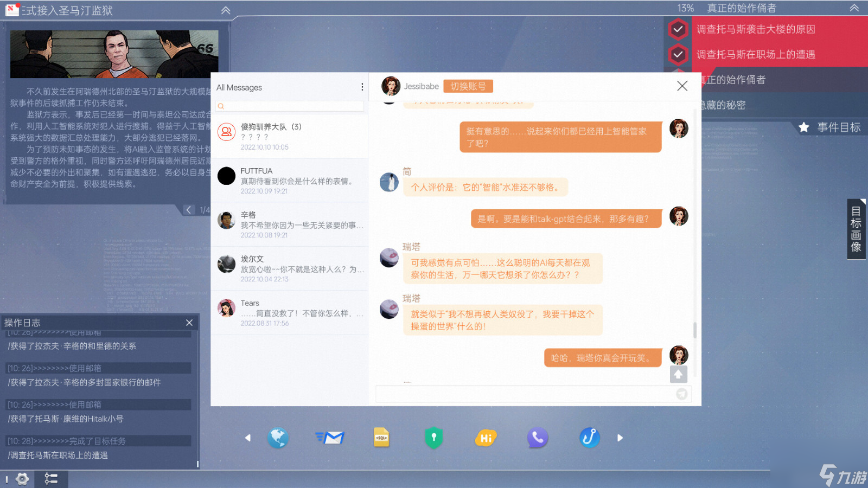Open settings gear at bottom left
868x488 pixels.
click(22, 479)
